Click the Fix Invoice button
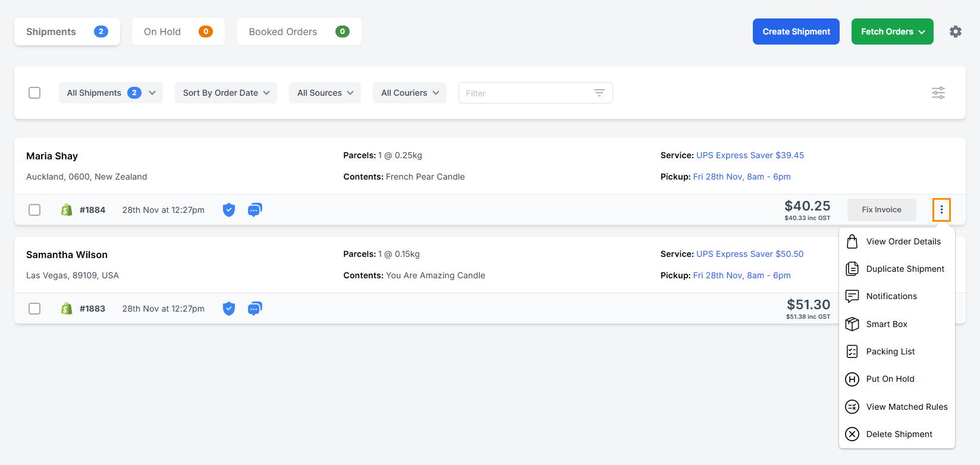This screenshot has height=465, width=980. click(x=881, y=210)
